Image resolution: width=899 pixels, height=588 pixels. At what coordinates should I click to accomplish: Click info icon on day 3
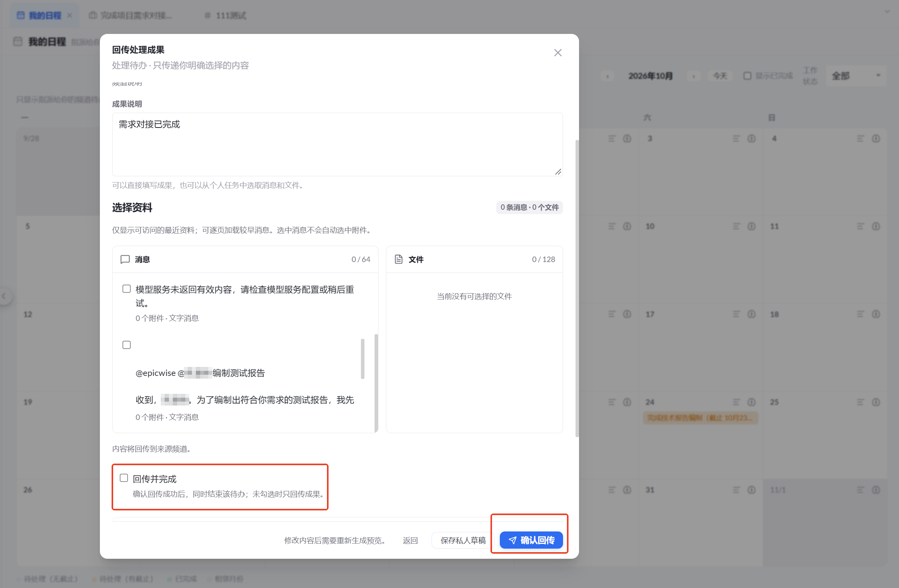[x=752, y=138]
